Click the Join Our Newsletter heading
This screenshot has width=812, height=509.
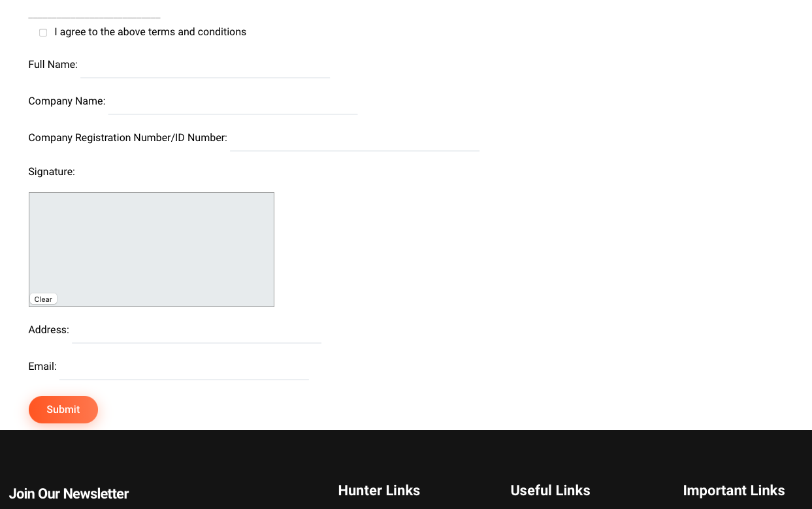point(69,494)
